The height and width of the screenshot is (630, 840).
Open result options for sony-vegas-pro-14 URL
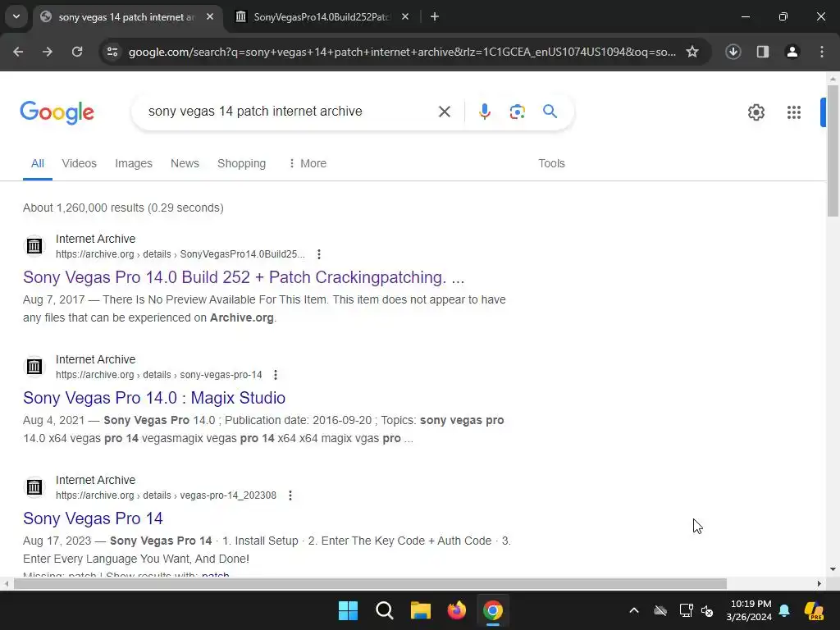click(x=276, y=374)
